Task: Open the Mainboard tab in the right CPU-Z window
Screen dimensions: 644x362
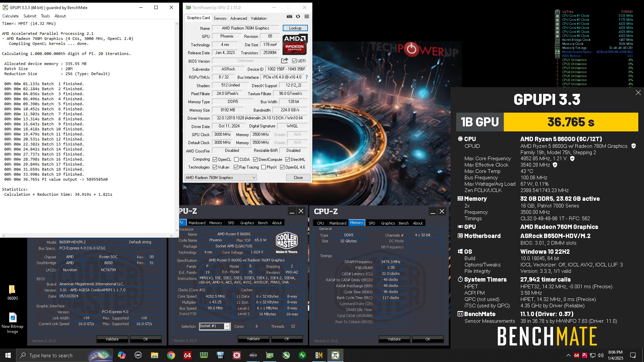Action: pyautogui.click(x=338, y=223)
